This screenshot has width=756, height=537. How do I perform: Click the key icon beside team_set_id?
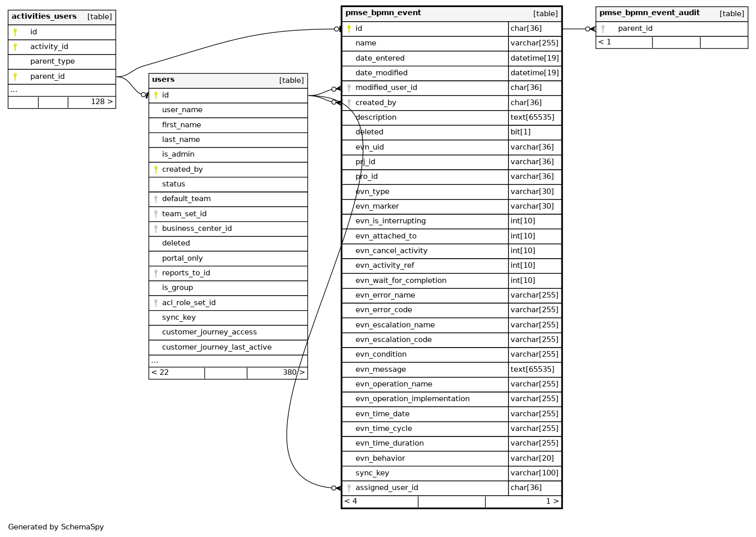click(156, 214)
